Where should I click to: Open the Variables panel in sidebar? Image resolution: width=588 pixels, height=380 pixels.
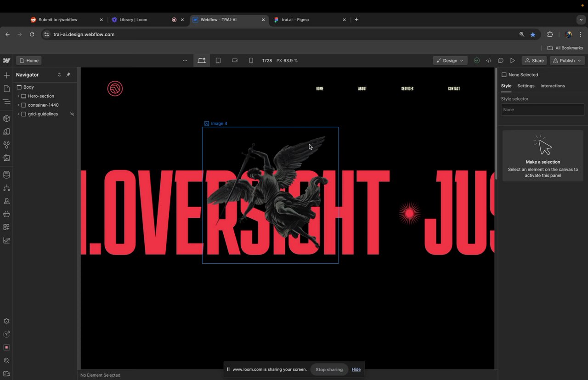[x=6, y=132]
